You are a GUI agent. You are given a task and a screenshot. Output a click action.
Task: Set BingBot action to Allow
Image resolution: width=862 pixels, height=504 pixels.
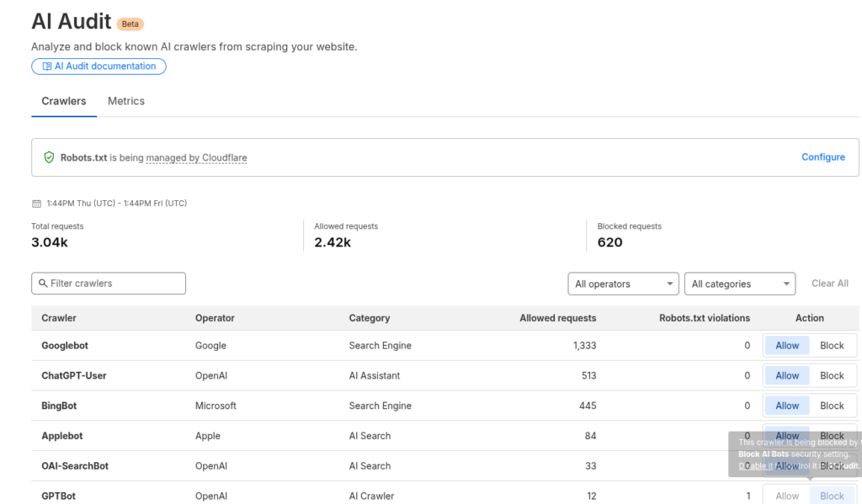point(787,406)
